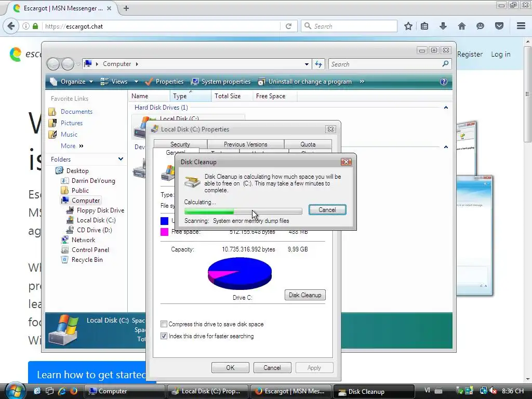Screen dimensions: 532x399
Task: Click the Disk Cleanup progress bar
Action: tap(243, 211)
